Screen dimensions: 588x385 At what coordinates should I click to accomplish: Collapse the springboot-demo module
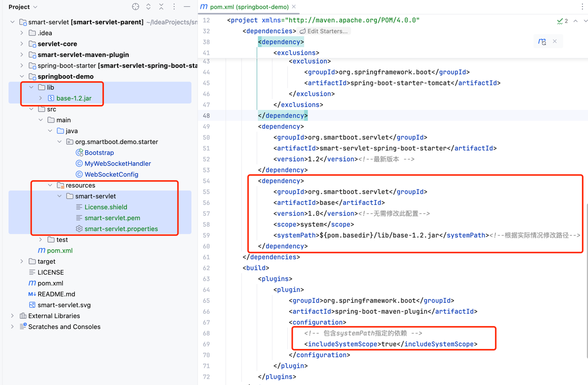tap(22, 77)
